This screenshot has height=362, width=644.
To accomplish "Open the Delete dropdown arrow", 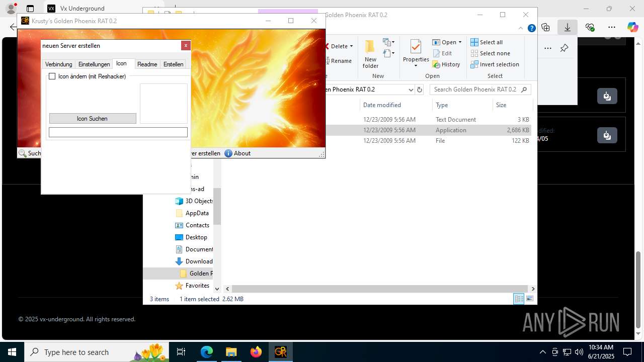I will [351, 46].
